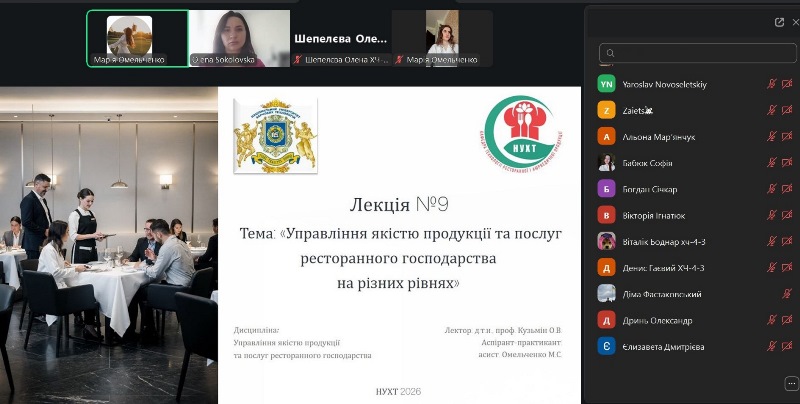Click Віталік Боднар camera-off icon
Viewport: 800px width, 404px height.
(787, 241)
